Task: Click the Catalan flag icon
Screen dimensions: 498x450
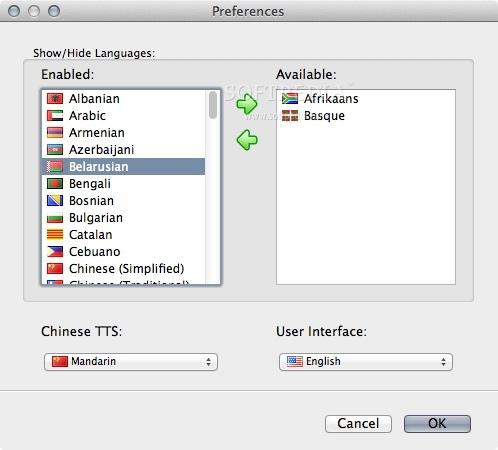Action: 55,234
